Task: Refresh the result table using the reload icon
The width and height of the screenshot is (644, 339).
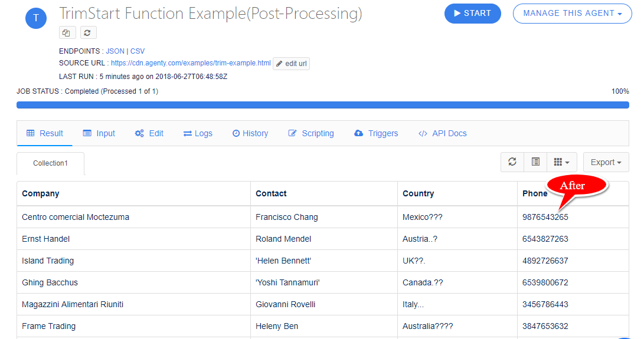Action: 512,162
